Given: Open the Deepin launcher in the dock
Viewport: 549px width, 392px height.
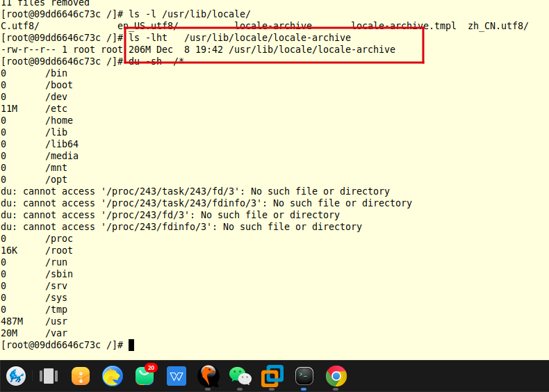Looking at the screenshot, I should 17,376.
